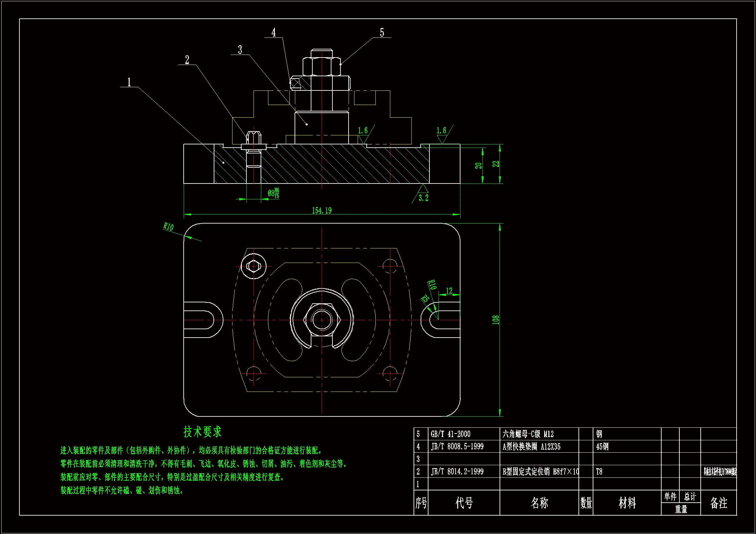
Task: Select the Ø8 H6/f5 fit dimension
Action: pos(273,193)
